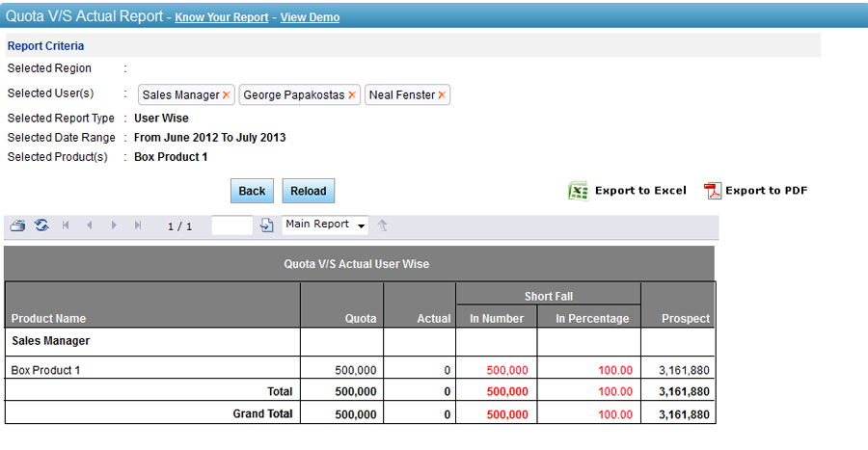Viewport: 868px width, 450px height.
Task: Go to next report page
Action: coord(114,225)
